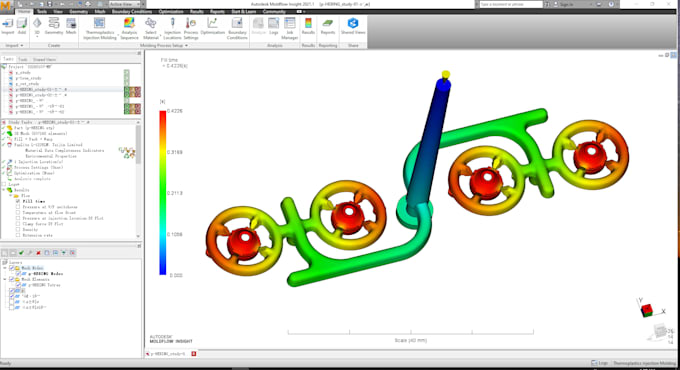Toggle the Mesh Elements layer checkbox
Image resolution: width=680 pixels, height=370 pixels.
click(11, 279)
